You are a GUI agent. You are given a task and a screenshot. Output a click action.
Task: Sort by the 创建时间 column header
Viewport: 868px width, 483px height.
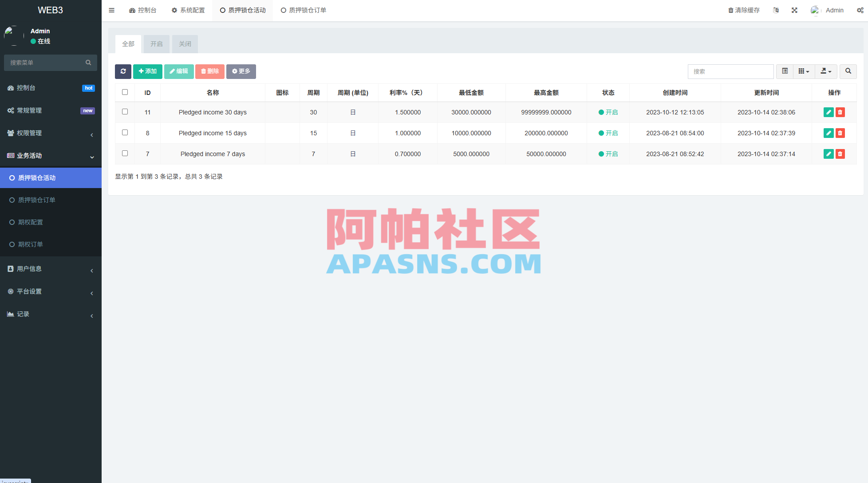coord(675,93)
